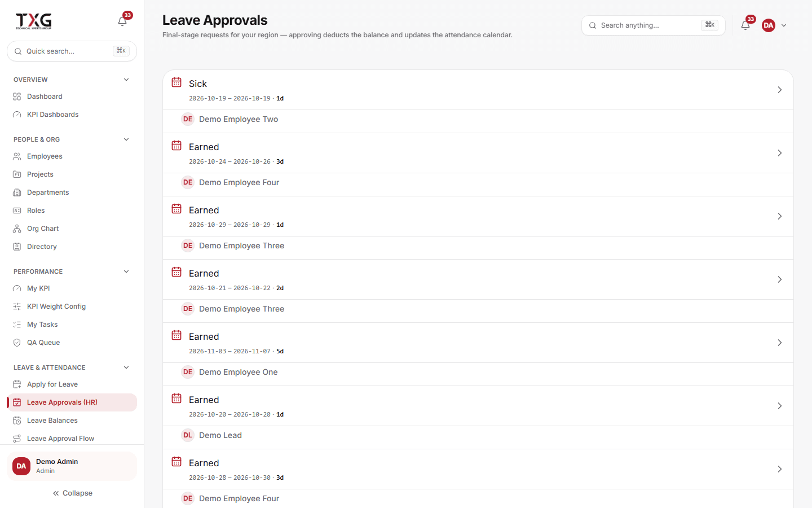
Task: Open Earned 2026-10-21 leave request
Action: pos(478,279)
